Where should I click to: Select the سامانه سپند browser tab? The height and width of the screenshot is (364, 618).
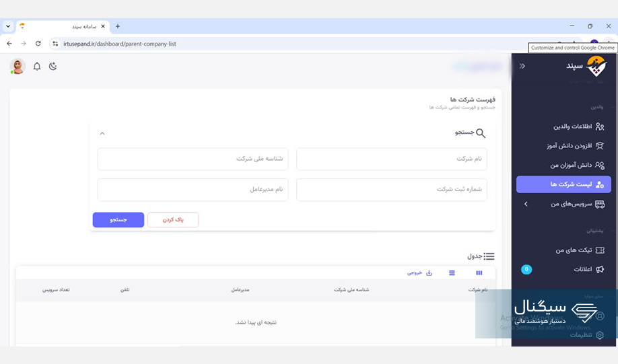coord(63,26)
